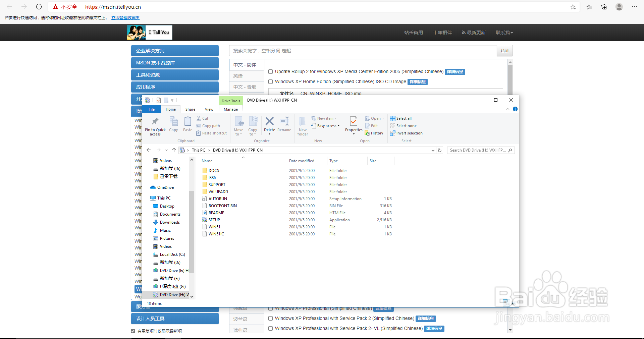Click Explorer back arrow button
Image resolution: width=644 pixels, height=339 pixels.
coord(149,150)
